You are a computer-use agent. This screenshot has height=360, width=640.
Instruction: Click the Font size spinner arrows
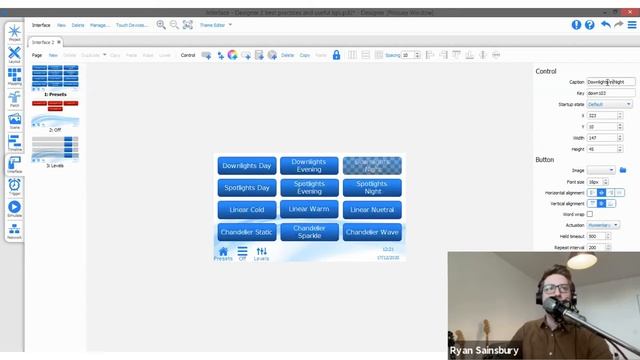point(605,182)
